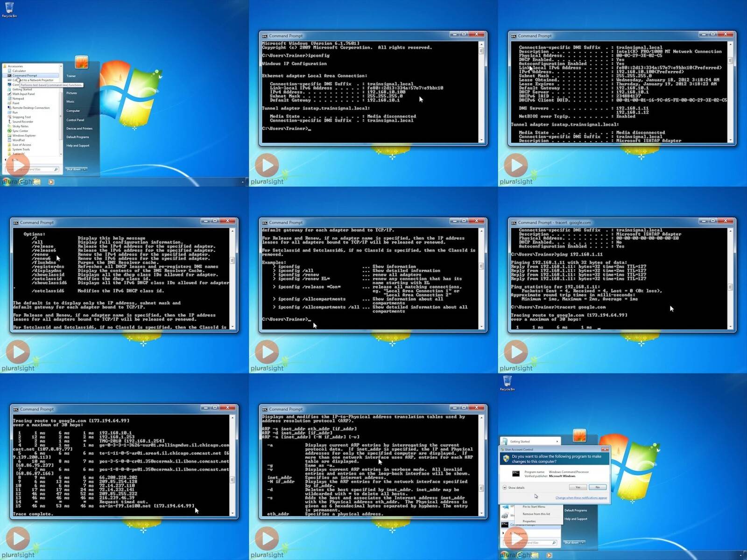Image resolution: width=747 pixels, height=560 pixels.
Task: Launch Paint from Accessories
Action: click(x=16, y=103)
